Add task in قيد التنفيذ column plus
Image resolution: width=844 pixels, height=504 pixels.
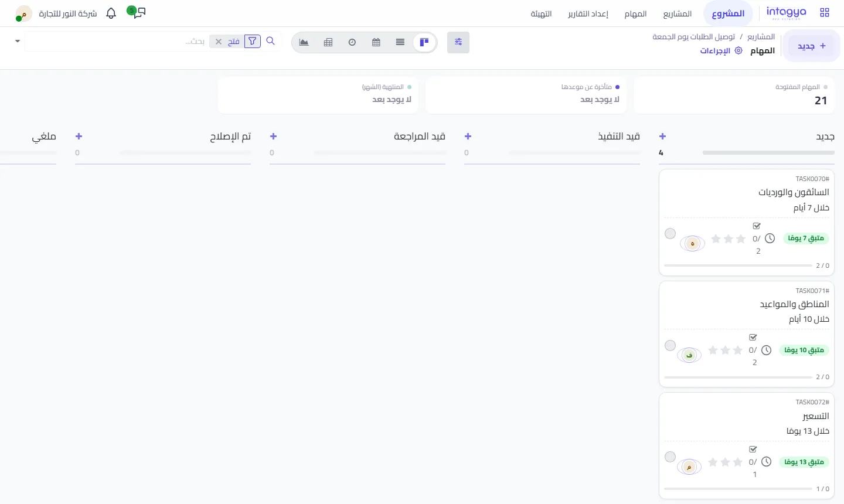[x=468, y=136]
